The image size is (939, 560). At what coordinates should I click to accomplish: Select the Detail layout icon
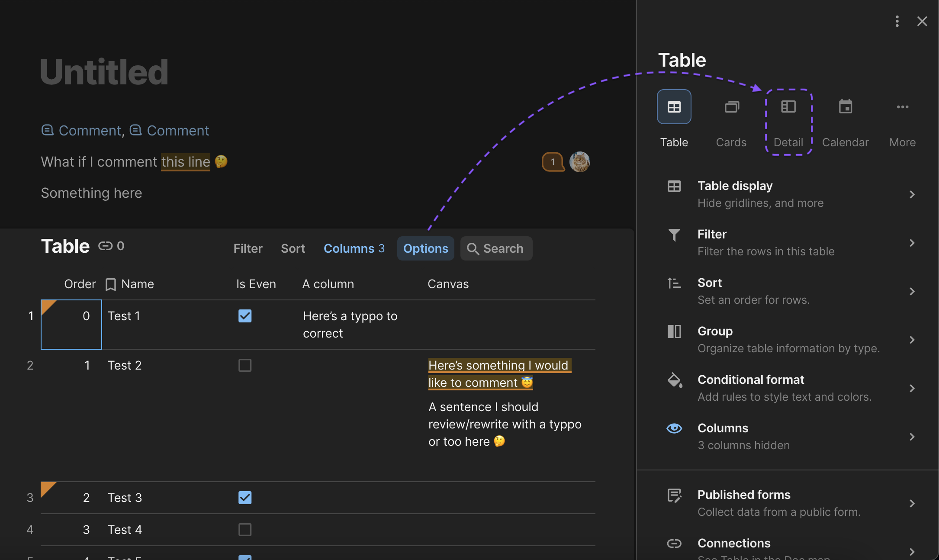[788, 107]
